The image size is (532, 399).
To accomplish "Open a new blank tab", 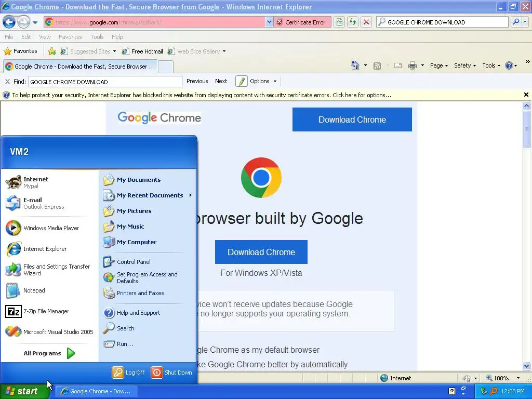I will tap(166, 67).
